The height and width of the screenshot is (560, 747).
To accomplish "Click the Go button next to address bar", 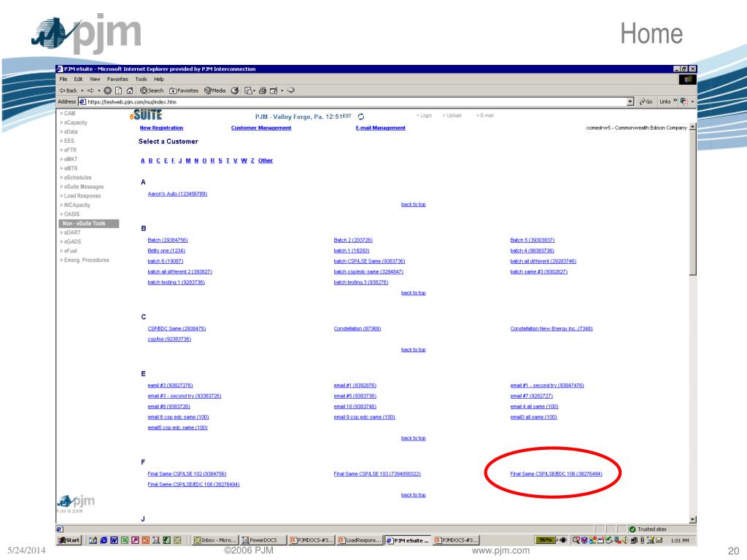I will pos(646,101).
